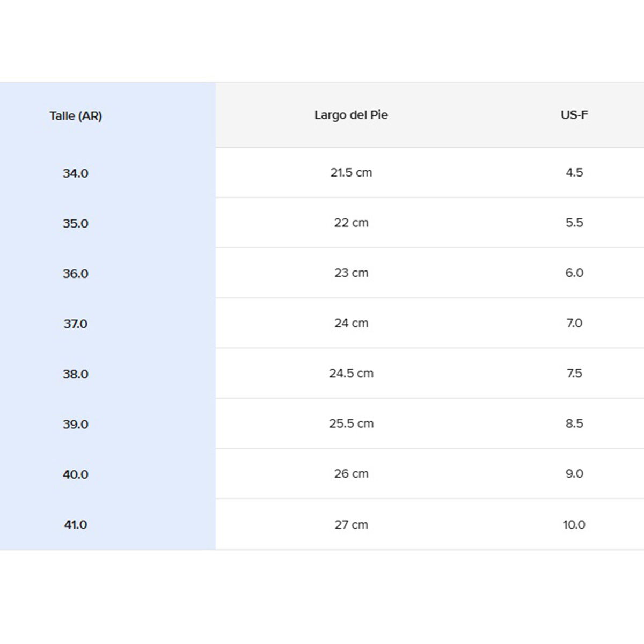Viewport: 644px width, 644px height.
Task: Select the 24.5 cm foot length cell
Action: (x=351, y=373)
